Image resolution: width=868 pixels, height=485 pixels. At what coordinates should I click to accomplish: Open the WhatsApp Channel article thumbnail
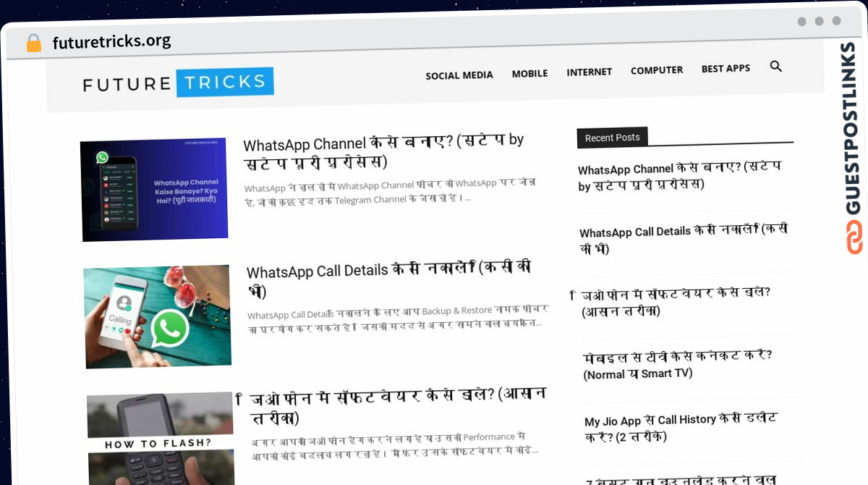tap(154, 190)
